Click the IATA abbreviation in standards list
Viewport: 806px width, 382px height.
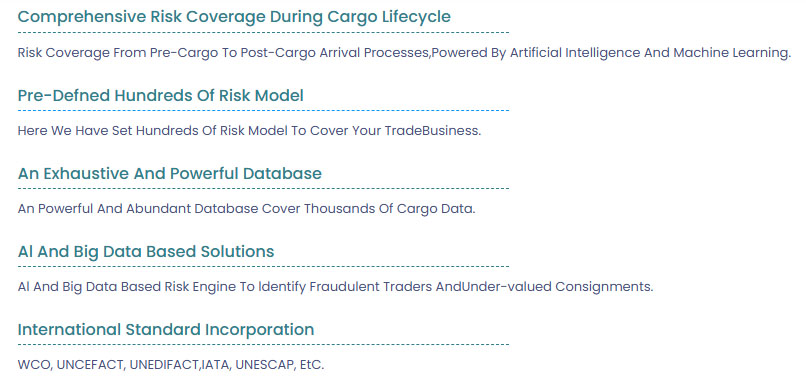click(215, 365)
